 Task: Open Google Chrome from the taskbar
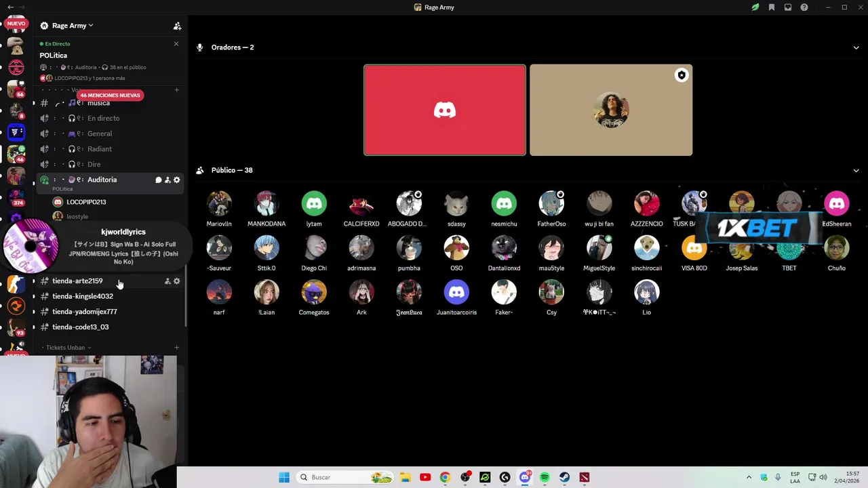click(445, 477)
